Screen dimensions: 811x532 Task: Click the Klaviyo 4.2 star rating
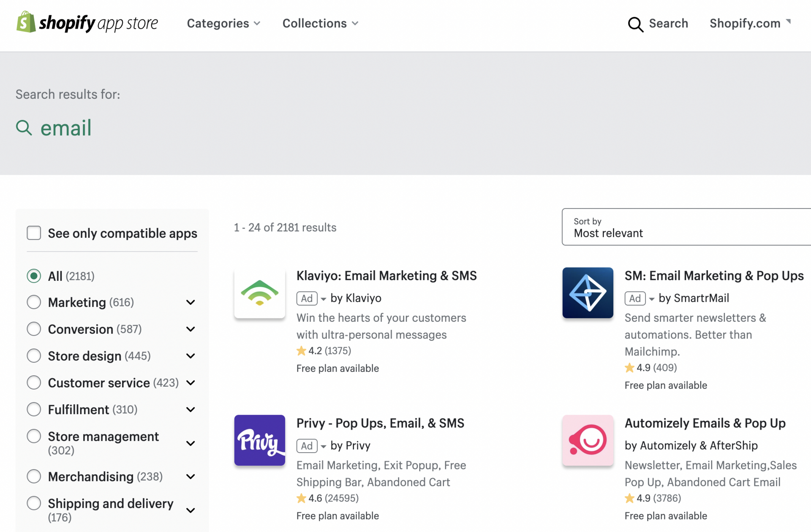[324, 350]
